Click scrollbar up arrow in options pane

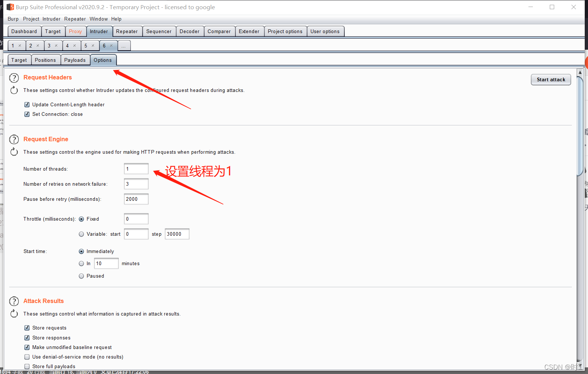click(580, 72)
